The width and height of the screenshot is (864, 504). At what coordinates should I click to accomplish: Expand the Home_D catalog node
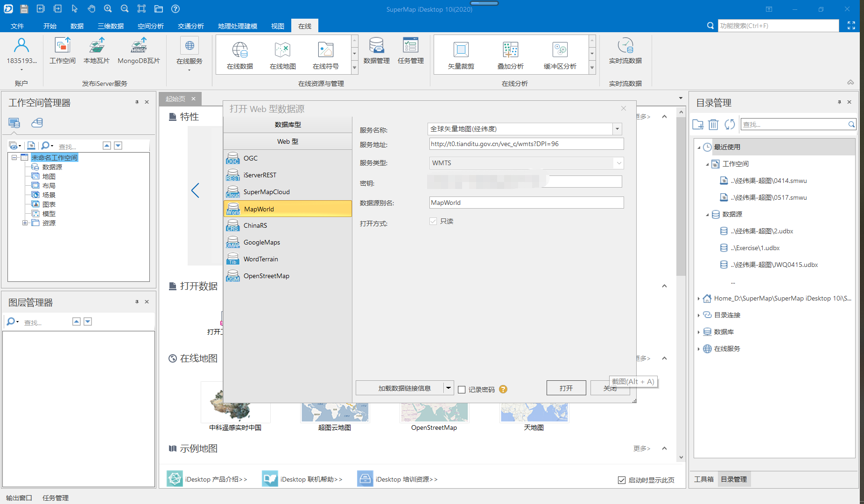click(x=699, y=299)
